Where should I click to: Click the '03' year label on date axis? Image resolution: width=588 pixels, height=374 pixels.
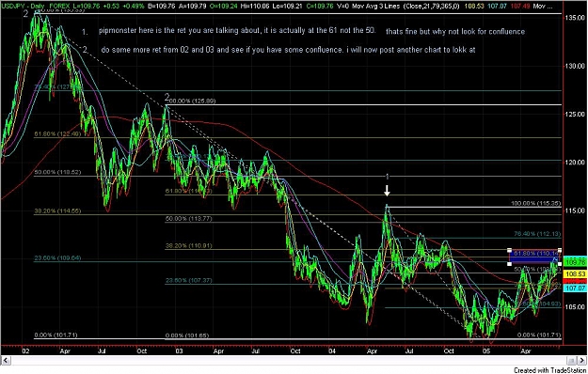point(180,351)
